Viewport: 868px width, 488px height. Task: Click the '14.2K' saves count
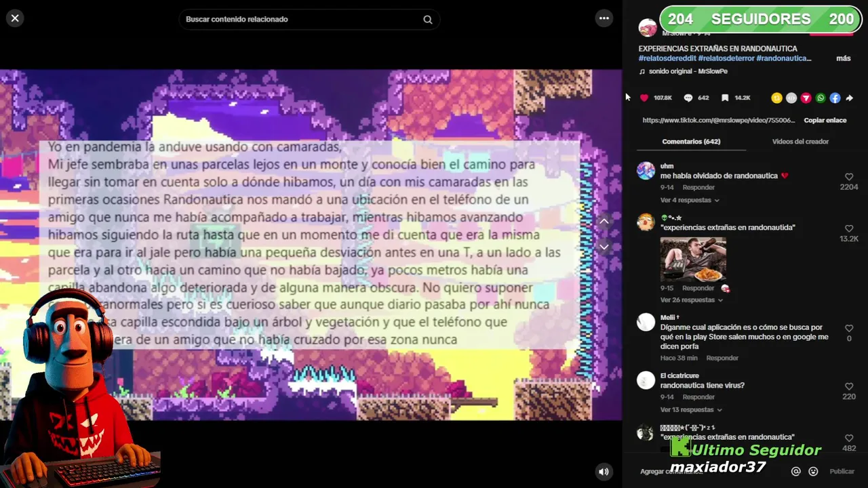click(x=743, y=98)
